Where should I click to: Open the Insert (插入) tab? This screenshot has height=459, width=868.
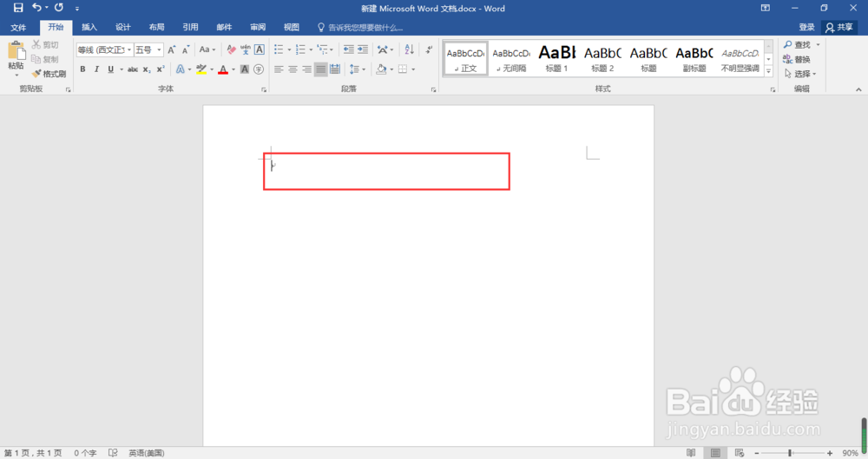89,27
